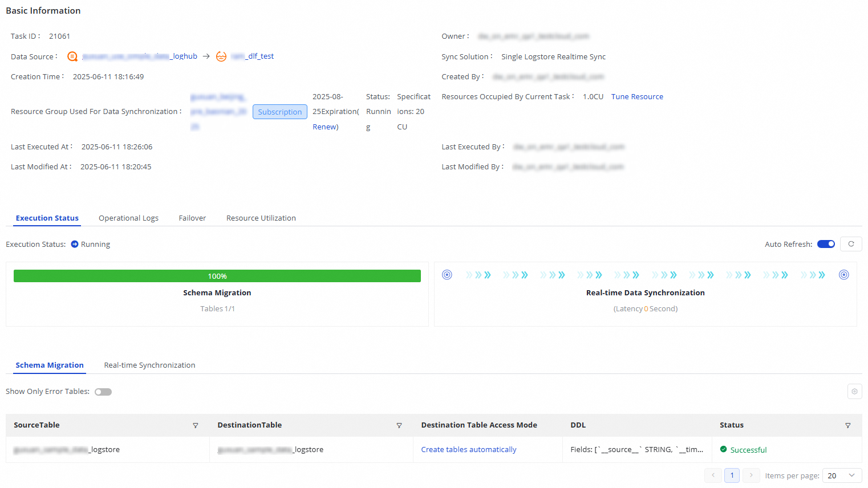Switch to Real-time Synchronization sub-tab

coord(149,365)
